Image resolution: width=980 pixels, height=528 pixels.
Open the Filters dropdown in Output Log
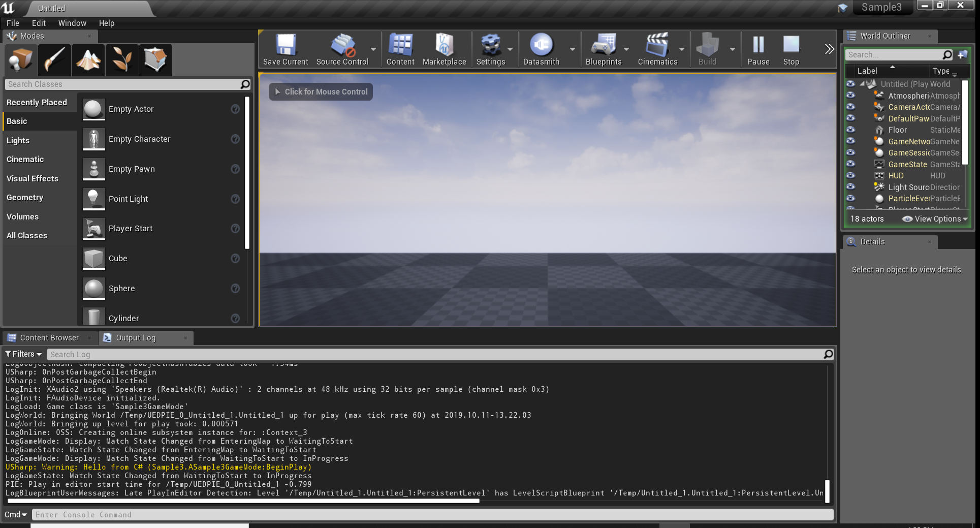point(23,354)
